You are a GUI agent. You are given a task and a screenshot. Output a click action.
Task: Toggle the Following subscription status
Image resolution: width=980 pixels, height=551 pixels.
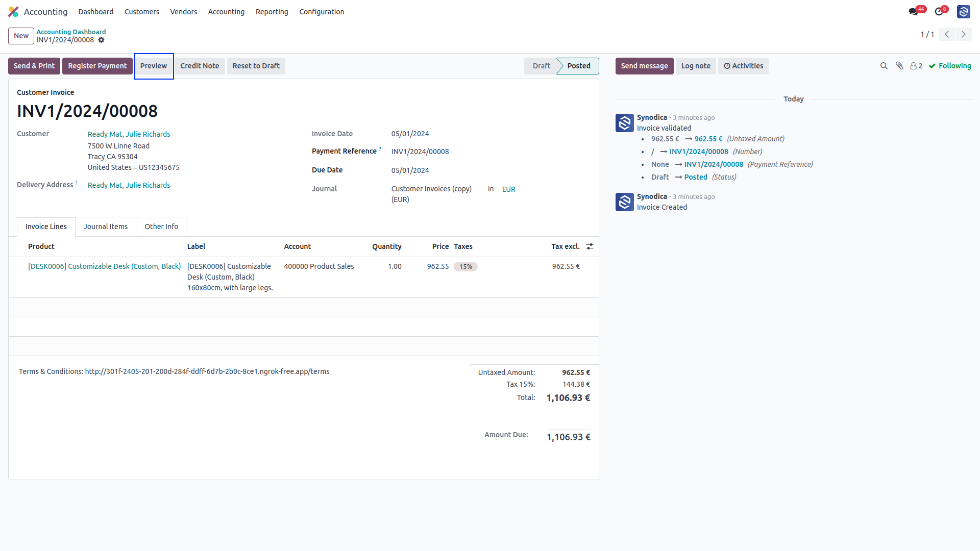click(x=950, y=66)
